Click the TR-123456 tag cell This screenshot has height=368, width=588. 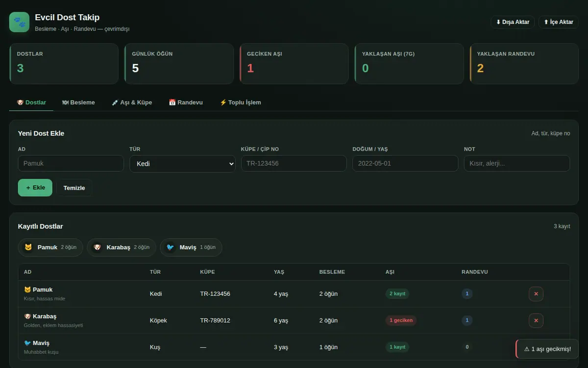click(215, 294)
